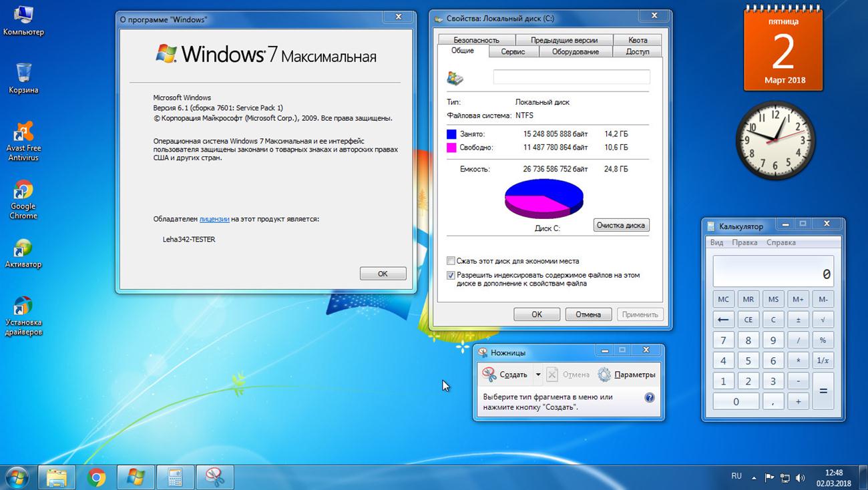
Task: Click the analog clock gadget
Action: (x=775, y=140)
